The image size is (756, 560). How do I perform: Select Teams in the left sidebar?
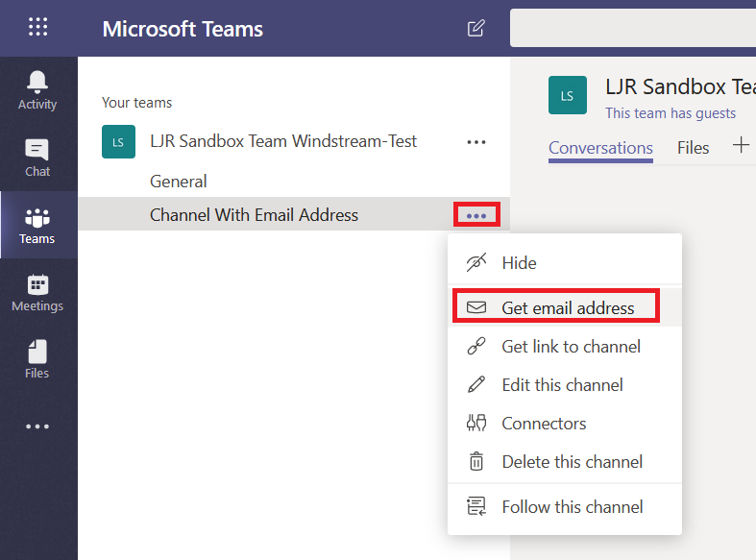pos(37,225)
